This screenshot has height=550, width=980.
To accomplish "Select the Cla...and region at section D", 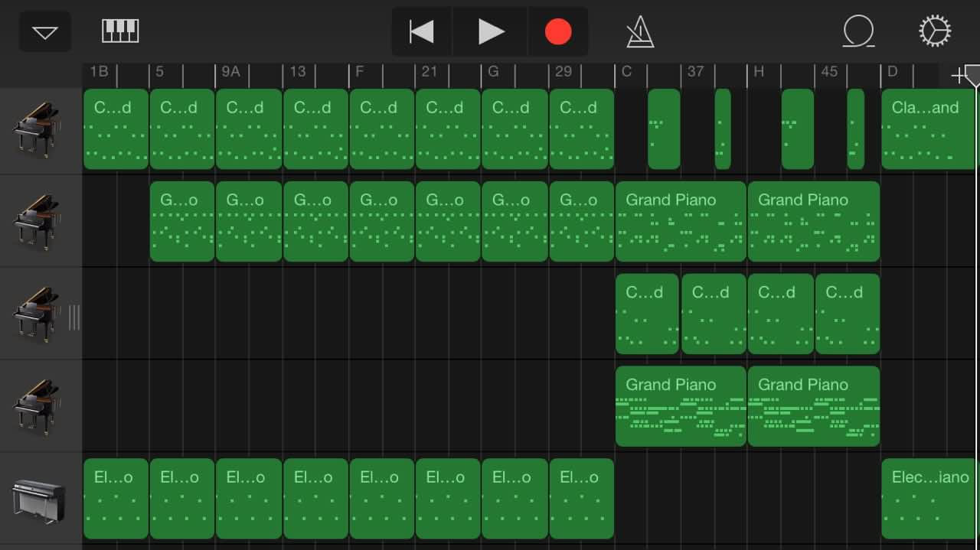I will click(926, 129).
